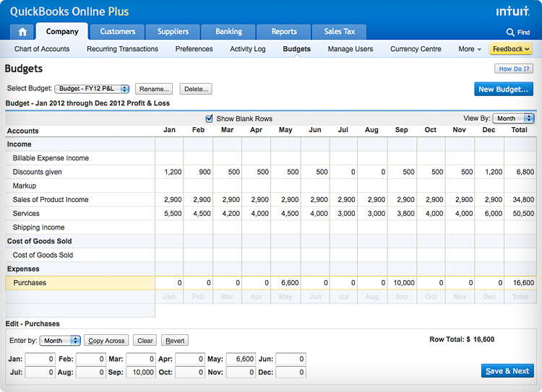This screenshot has height=392, width=542.
Task: Expand the More menu
Action: 470,49
